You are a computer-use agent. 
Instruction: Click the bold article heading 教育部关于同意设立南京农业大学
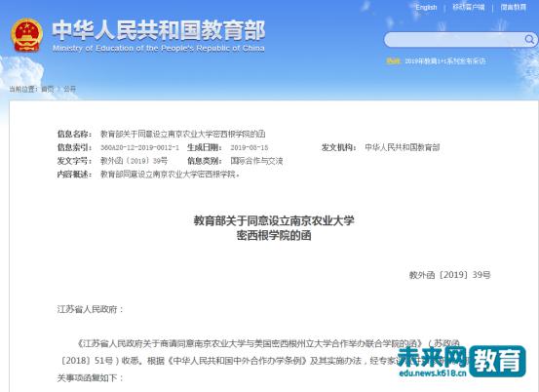pyautogui.click(x=274, y=220)
